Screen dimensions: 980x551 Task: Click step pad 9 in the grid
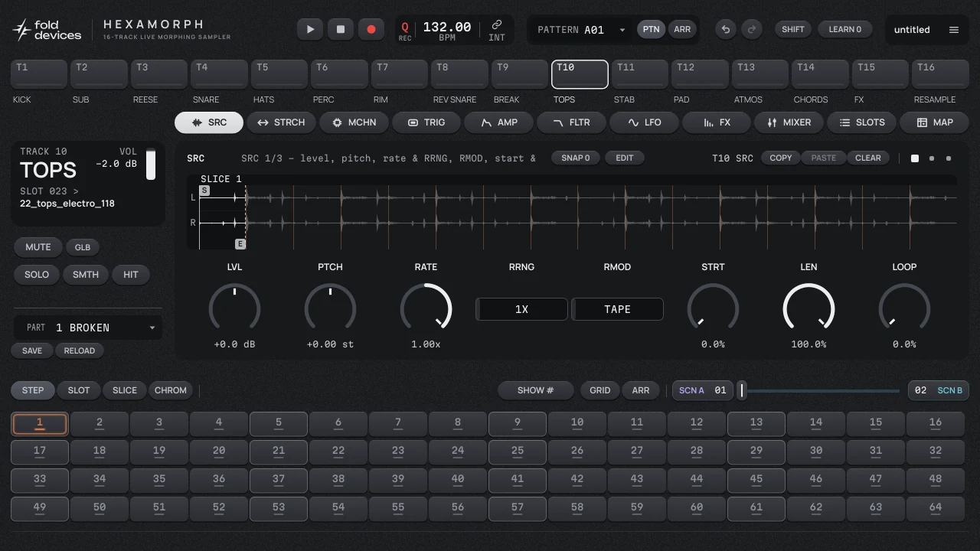(x=518, y=424)
